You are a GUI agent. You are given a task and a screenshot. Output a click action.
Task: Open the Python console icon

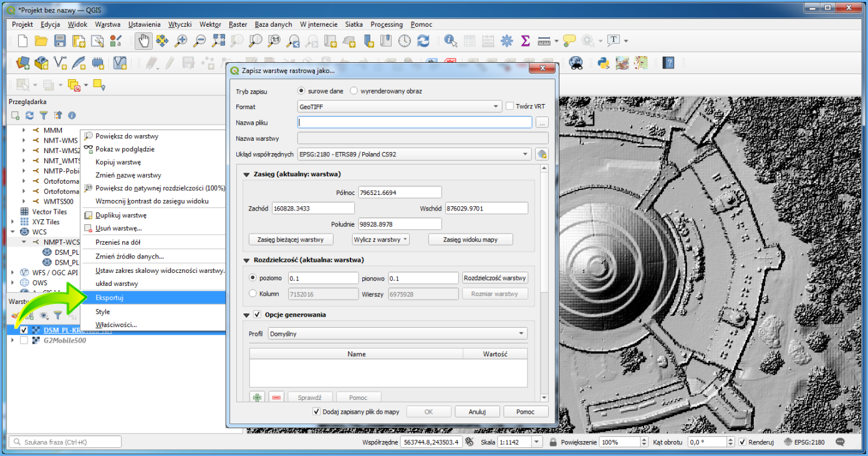(x=603, y=62)
